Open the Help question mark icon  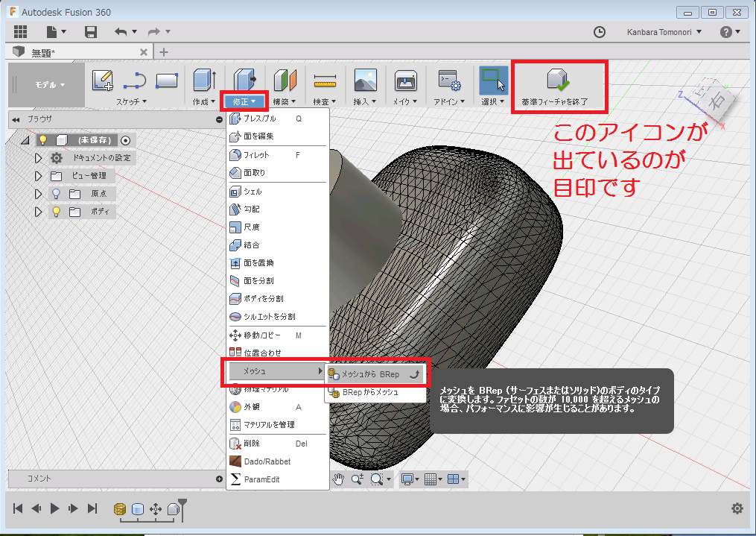click(x=725, y=32)
